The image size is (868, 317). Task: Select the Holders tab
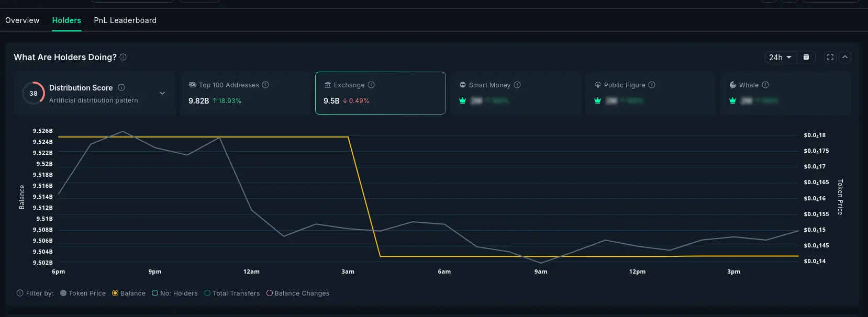(x=66, y=20)
